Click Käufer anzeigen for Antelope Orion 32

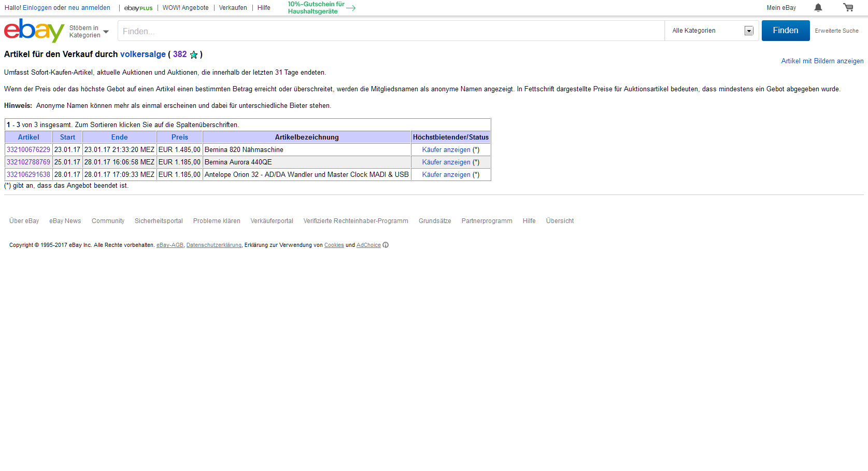[446, 175]
